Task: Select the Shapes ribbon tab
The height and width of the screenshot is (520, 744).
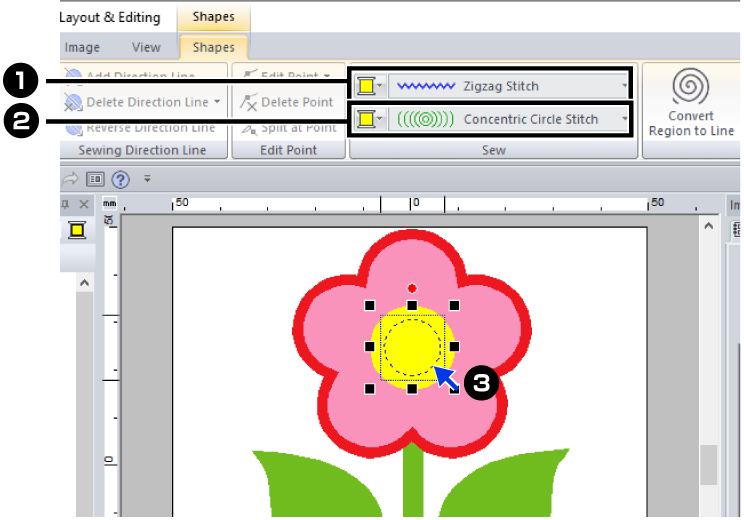Action: 213,47
